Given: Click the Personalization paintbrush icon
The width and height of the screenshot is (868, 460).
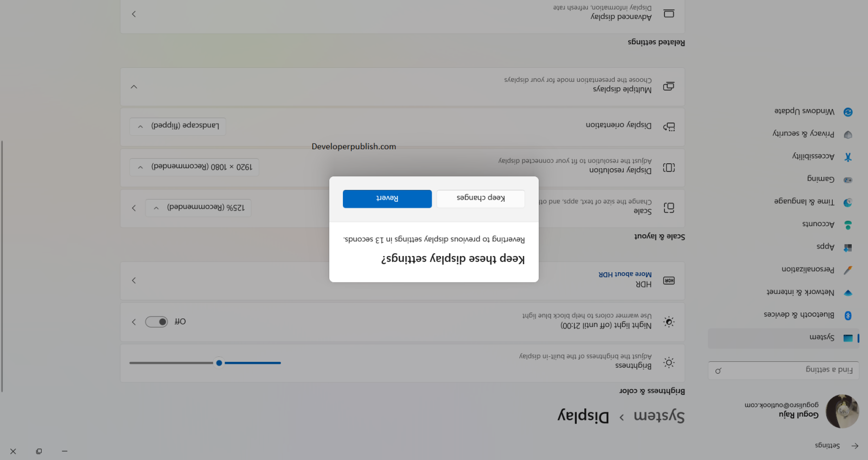Looking at the screenshot, I should click(x=848, y=270).
